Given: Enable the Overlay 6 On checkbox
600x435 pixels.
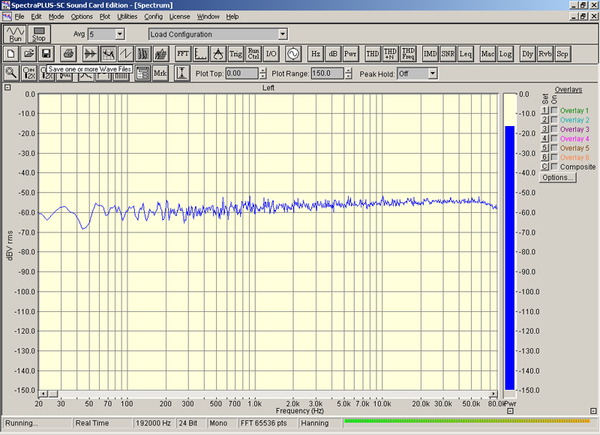Looking at the screenshot, I should coord(554,157).
